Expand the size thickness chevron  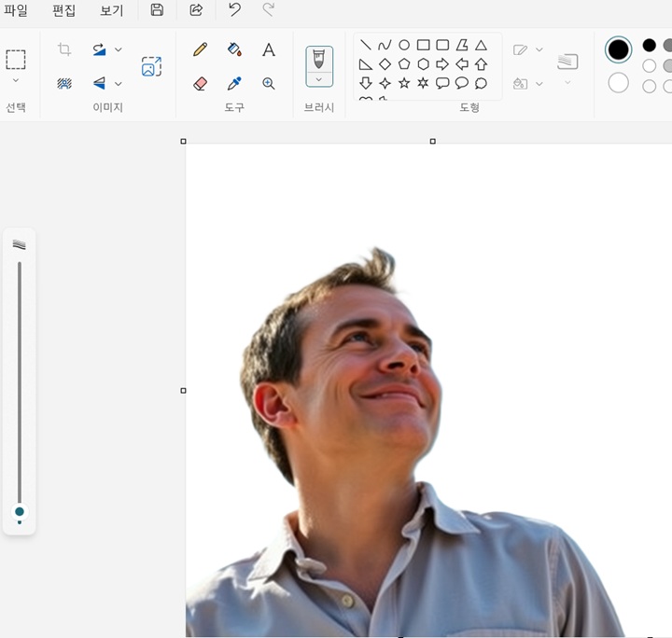click(x=567, y=82)
